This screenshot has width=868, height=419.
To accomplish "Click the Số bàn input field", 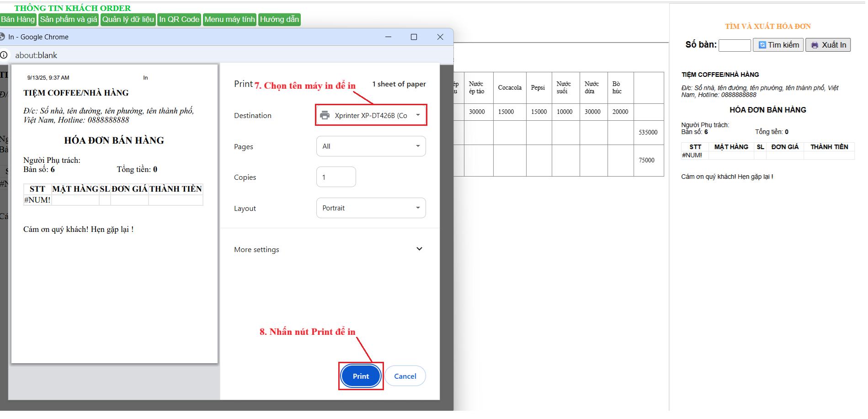I will coord(735,45).
